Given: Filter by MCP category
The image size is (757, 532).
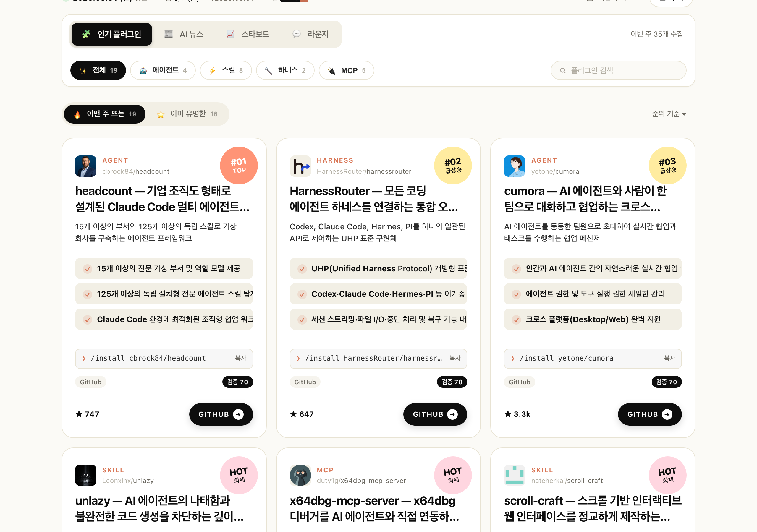Looking at the screenshot, I should click(x=347, y=70).
